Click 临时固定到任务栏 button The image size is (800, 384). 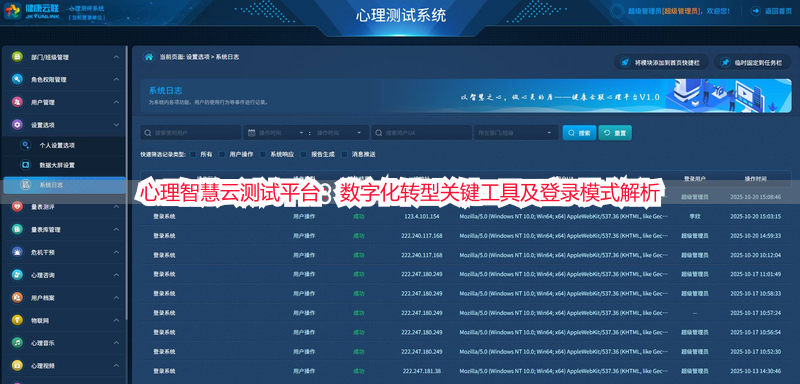click(752, 62)
